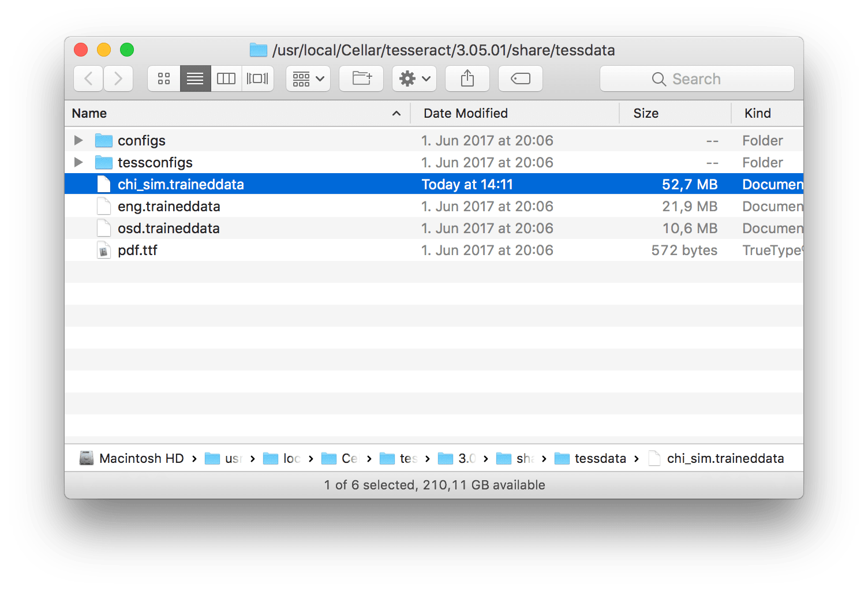Sort files by Size column
The width and height of the screenshot is (868, 591).
(x=645, y=113)
